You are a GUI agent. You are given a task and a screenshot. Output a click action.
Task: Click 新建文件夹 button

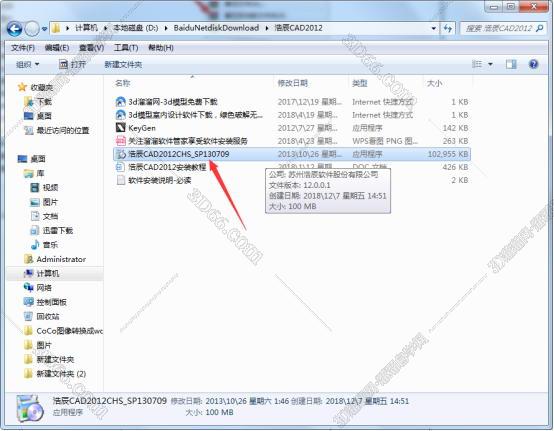[x=123, y=65]
